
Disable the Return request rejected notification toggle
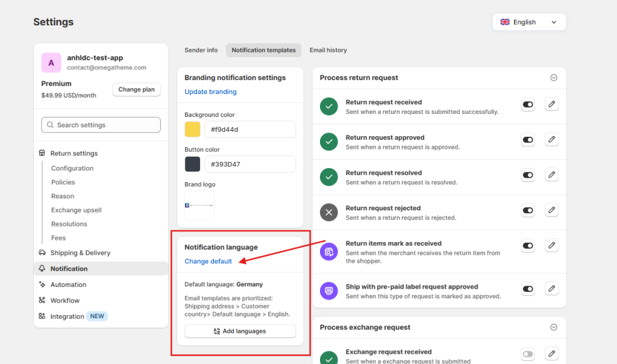tap(528, 211)
